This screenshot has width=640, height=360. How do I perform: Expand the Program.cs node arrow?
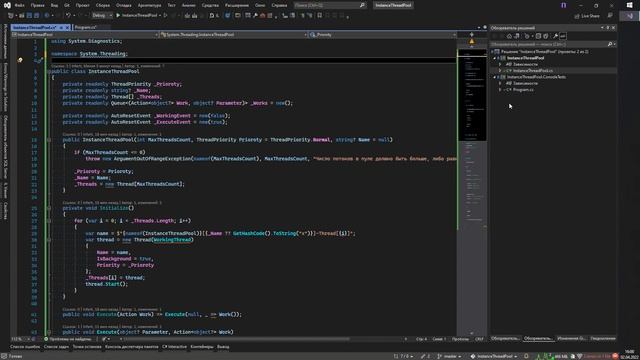[500, 89]
